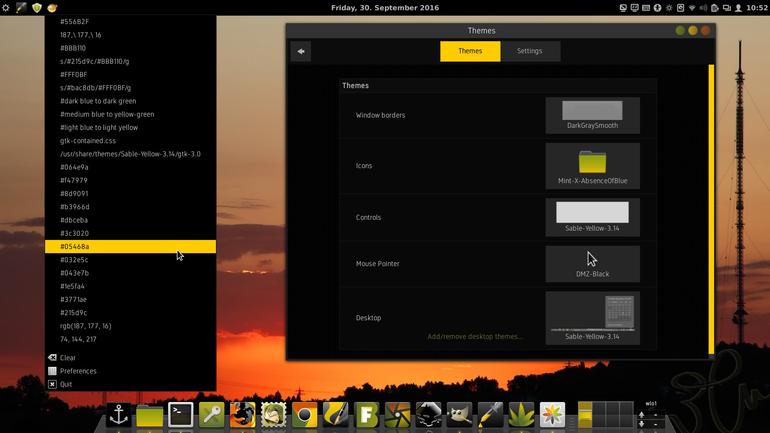The width and height of the screenshot is (770, 433).
Task: Launch the green F font application
Action: tap(366, 415)
